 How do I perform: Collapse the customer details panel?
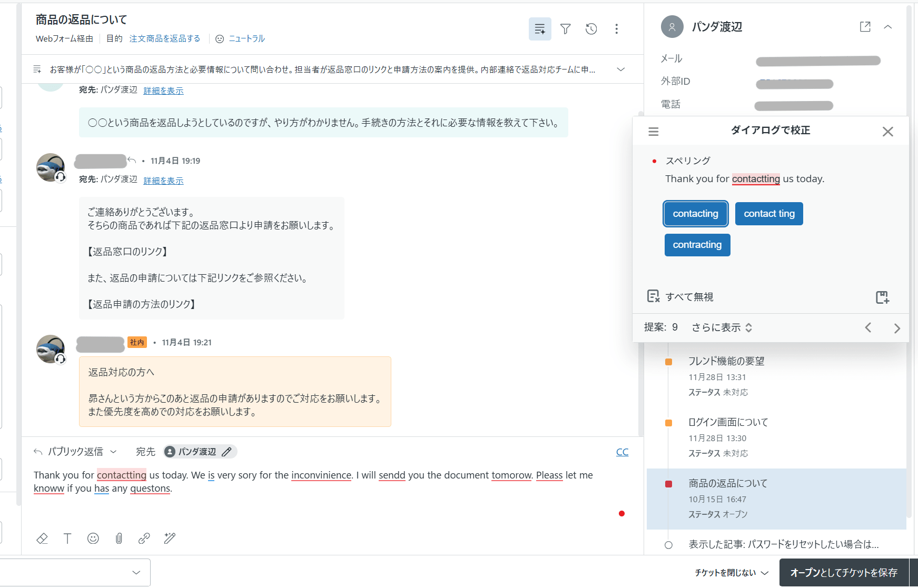click(x=888, y=26)
